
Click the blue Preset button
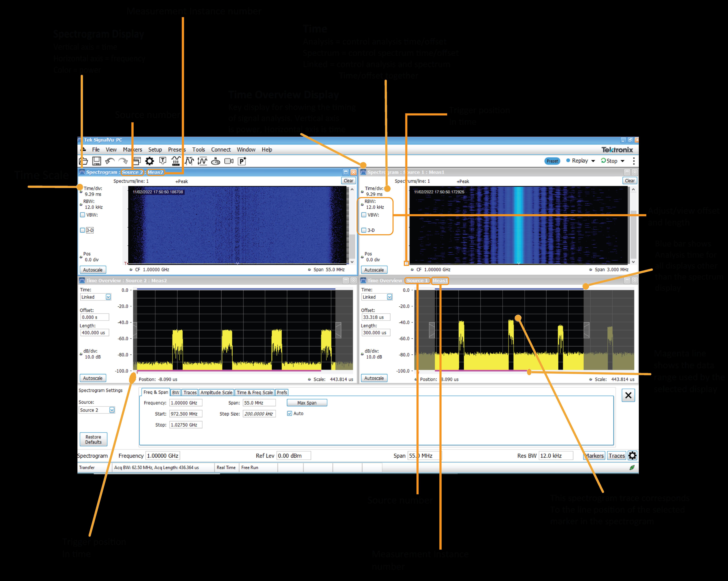click(x=552, y=161)
